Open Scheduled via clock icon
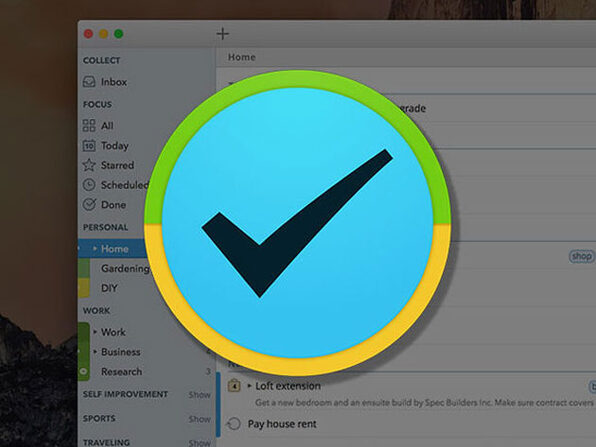 [x=89, y=185]
